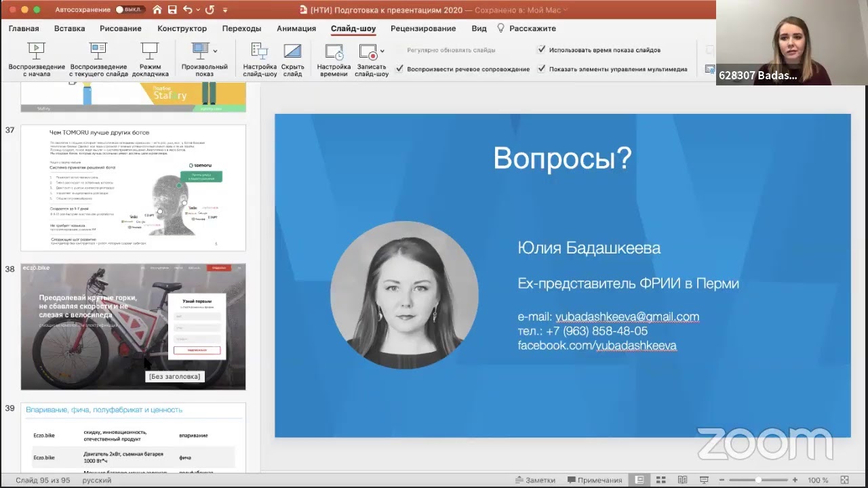Image resolution: width=868 pixels, height=488 pixels.
Task: Save the presentation with the floppy disk icon
Action: coord(172,10)
